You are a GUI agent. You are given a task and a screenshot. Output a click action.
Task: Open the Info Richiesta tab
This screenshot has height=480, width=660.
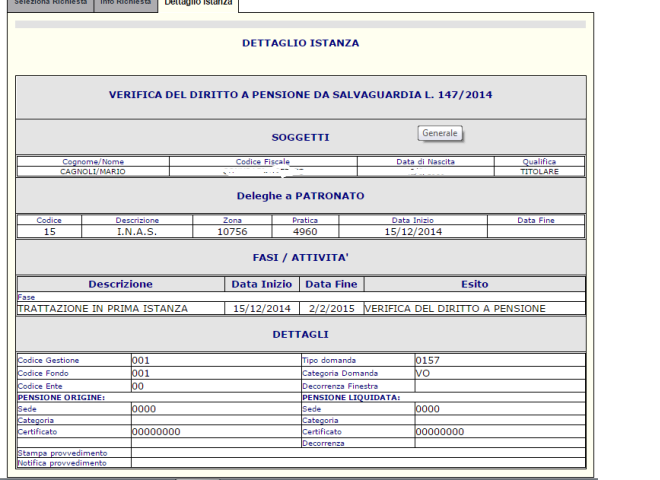tap(126, 4)
